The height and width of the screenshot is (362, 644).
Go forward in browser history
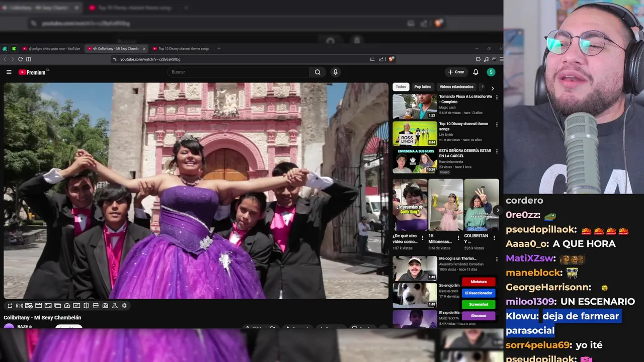[13, 59]
